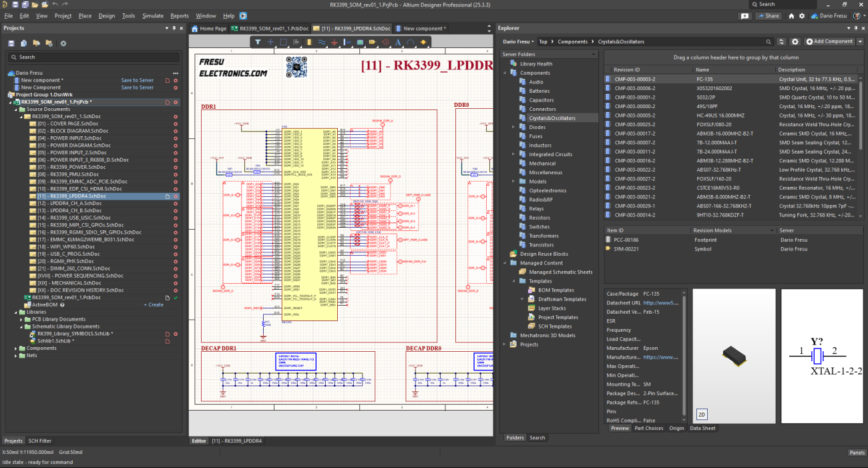Pin the Projects panel
Image resolution: width=868 pixels, height=468 pixels.
point(175,28)
